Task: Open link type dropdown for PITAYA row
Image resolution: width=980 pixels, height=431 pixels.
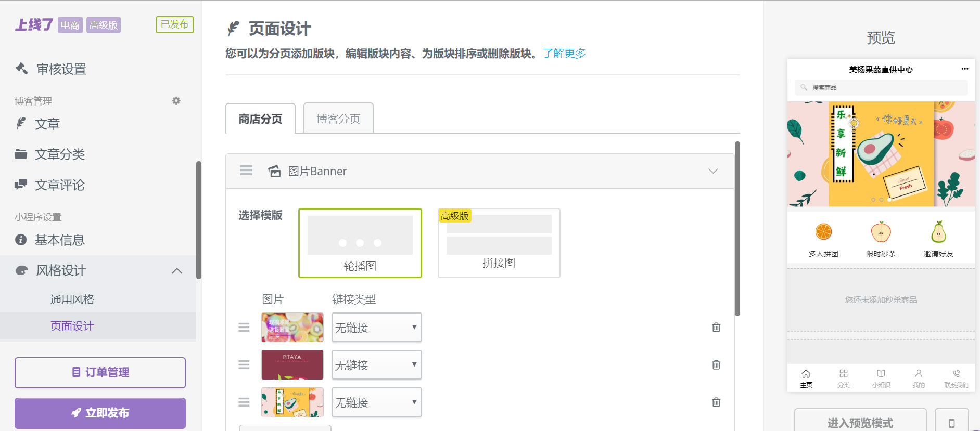Action: tap(377, 364)
